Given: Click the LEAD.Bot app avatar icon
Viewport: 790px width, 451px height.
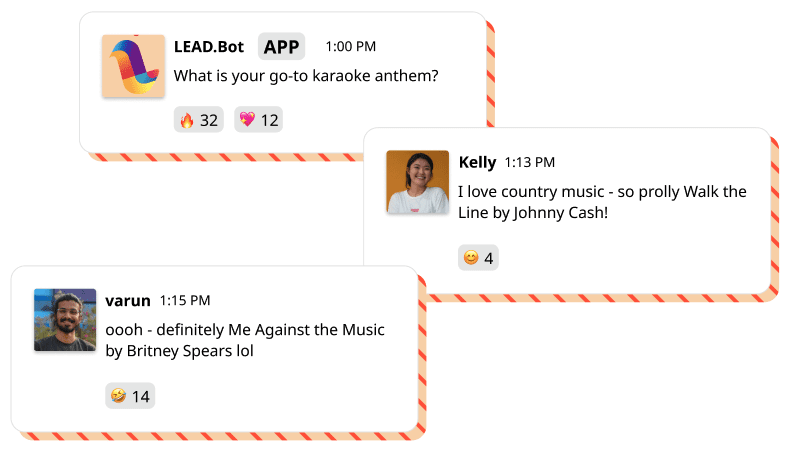Looking at the screenshot, I should coord(133,67).
